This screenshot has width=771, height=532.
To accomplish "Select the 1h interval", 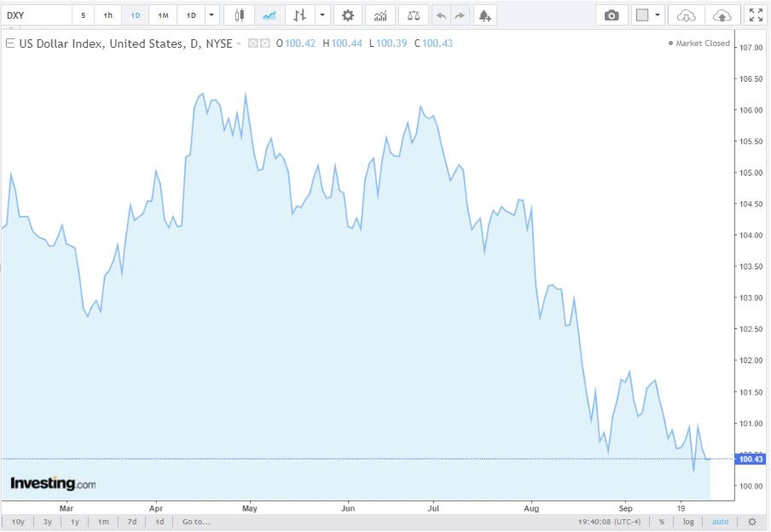I will 107,15.
